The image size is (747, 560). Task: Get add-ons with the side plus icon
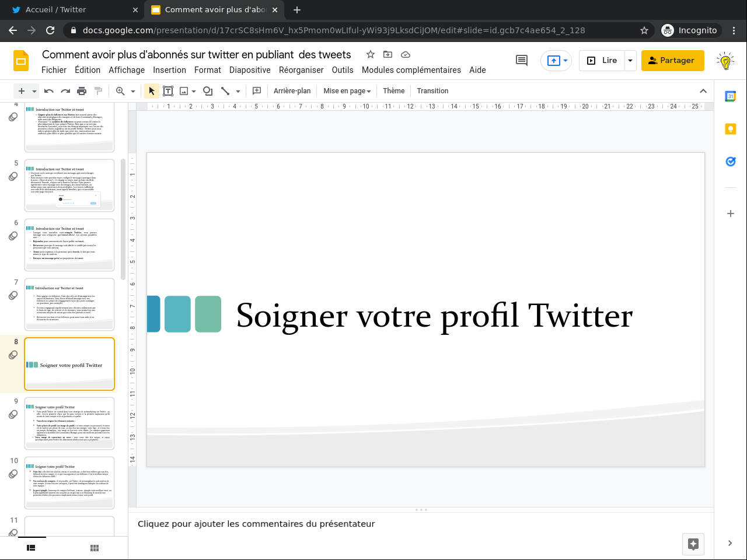730,213
